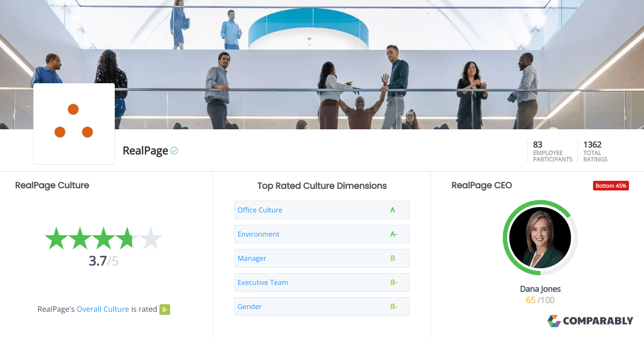Screen dimensions: 644x338
Task: Click the 83 Employee Participants stat
Action: [x=552, y=151]
